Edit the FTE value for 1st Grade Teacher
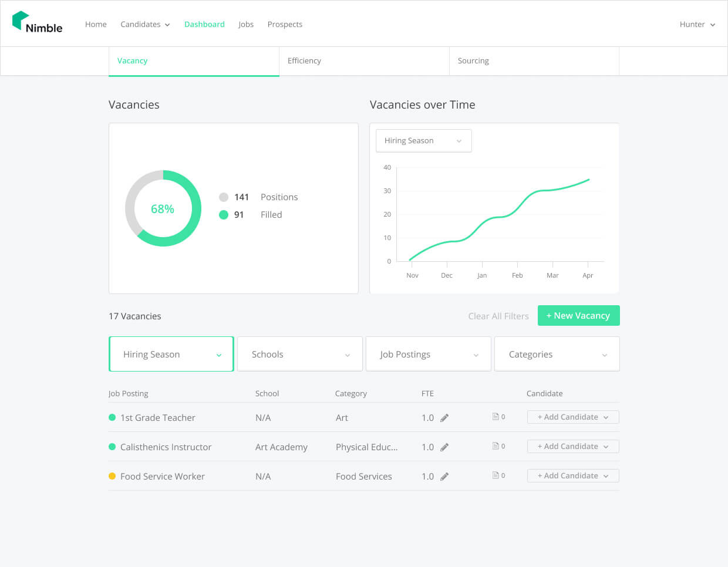Screen dimensions: 728x567 445,417
